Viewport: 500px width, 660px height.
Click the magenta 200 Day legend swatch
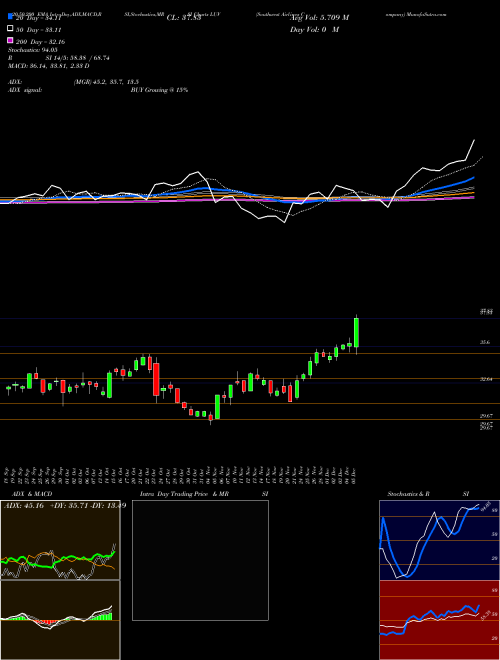10,40
